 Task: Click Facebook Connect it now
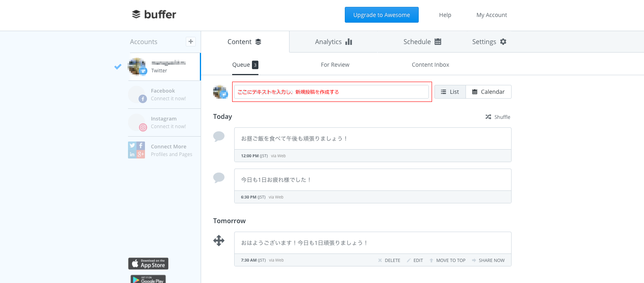168,99
